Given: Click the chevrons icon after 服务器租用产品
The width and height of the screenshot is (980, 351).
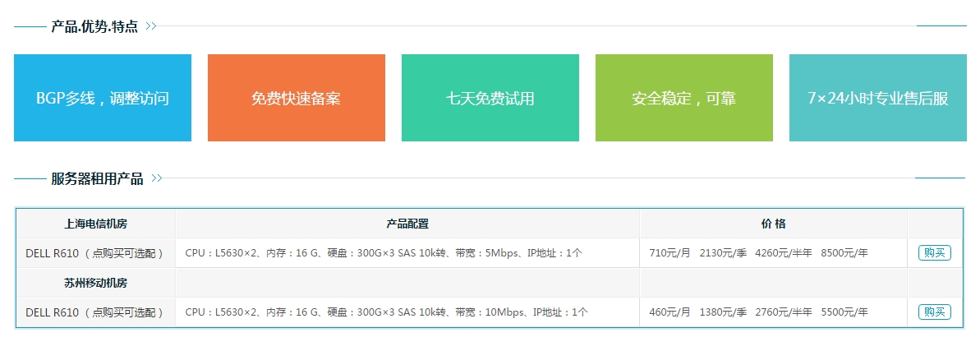Looking at the screenshot, I should click(157, 178).
